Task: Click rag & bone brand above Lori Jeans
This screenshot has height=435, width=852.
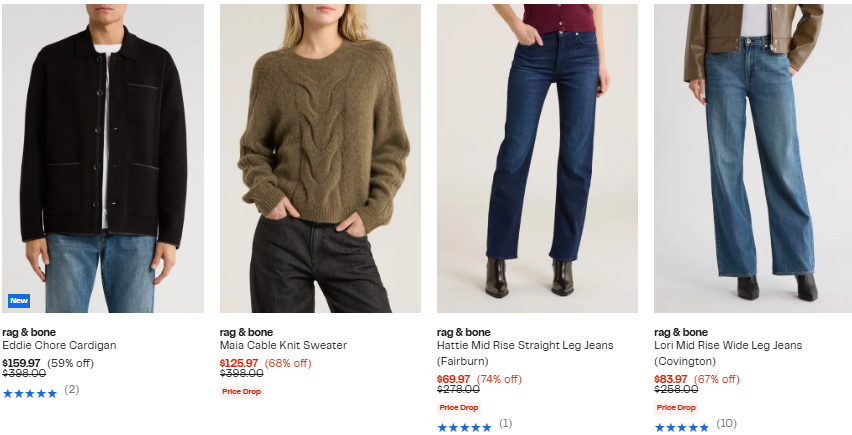Action: (681, 332)
